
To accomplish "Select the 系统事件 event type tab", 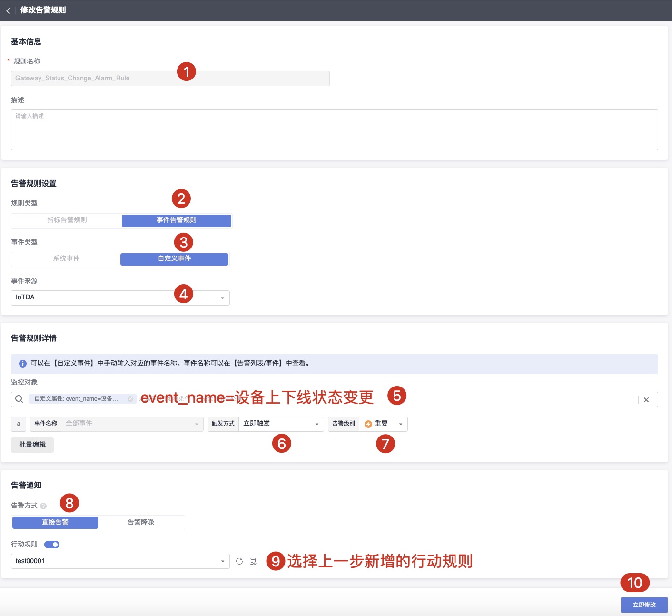I will (x=65, y=259).
